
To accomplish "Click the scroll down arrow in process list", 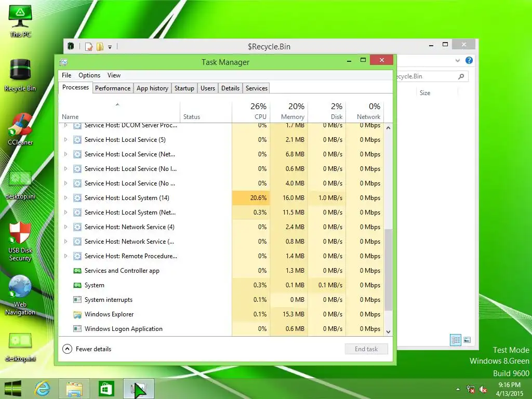I will 389,332.
